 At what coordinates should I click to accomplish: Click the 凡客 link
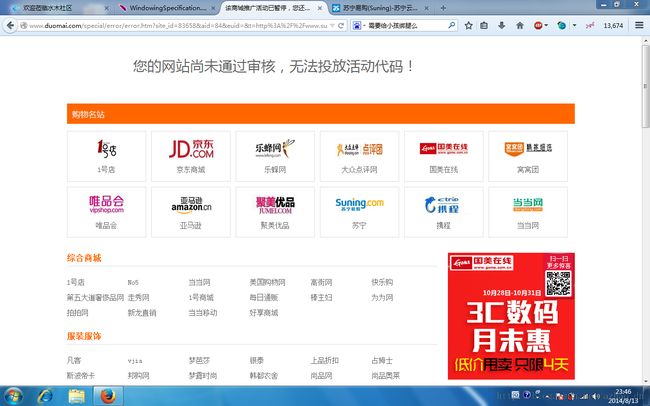click(x=74, y=360)
